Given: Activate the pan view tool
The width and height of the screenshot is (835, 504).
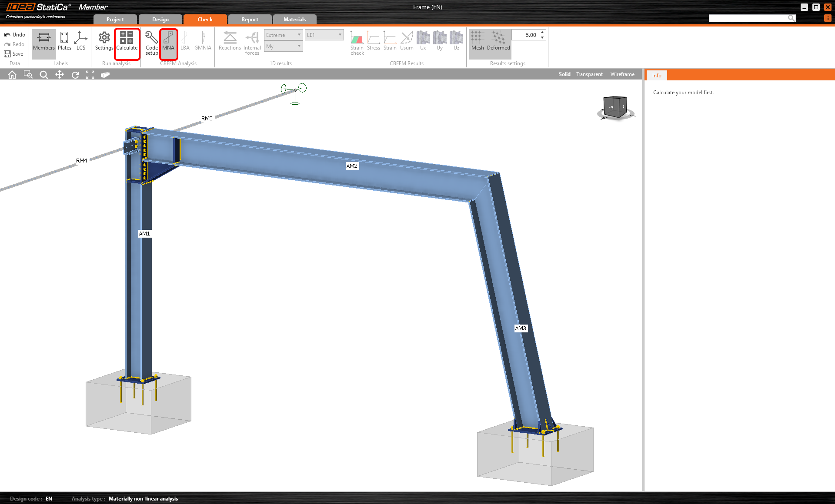Looking at the screenshot, I should pyautogui.click(x=60, y=75).
